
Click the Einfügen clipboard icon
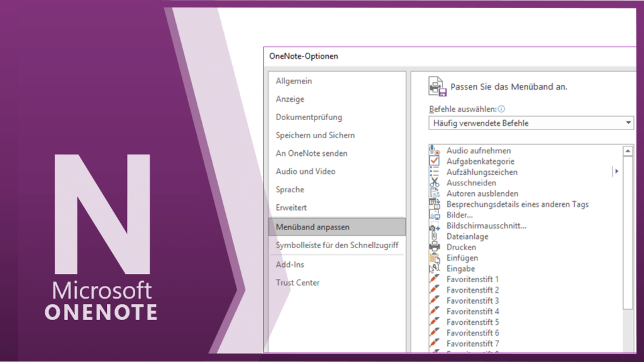435,258
